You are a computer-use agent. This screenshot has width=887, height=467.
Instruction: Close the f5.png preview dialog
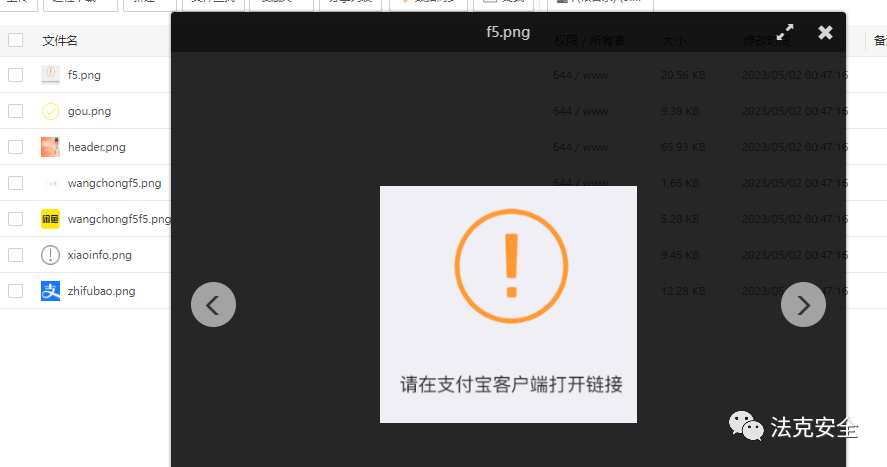[825, 32]
